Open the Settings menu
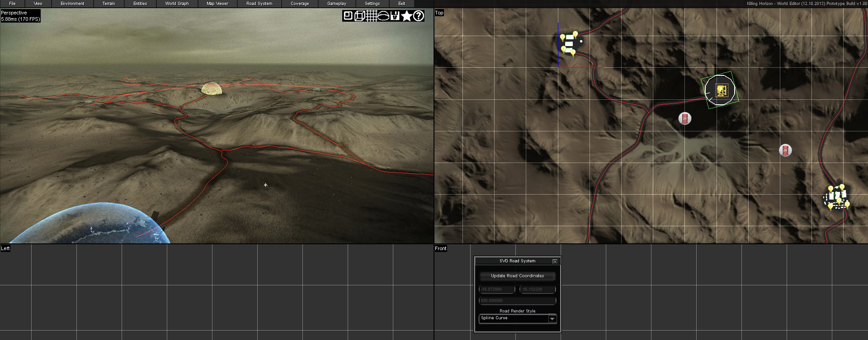Screen dimensions: 868x340 click(373, 4)
